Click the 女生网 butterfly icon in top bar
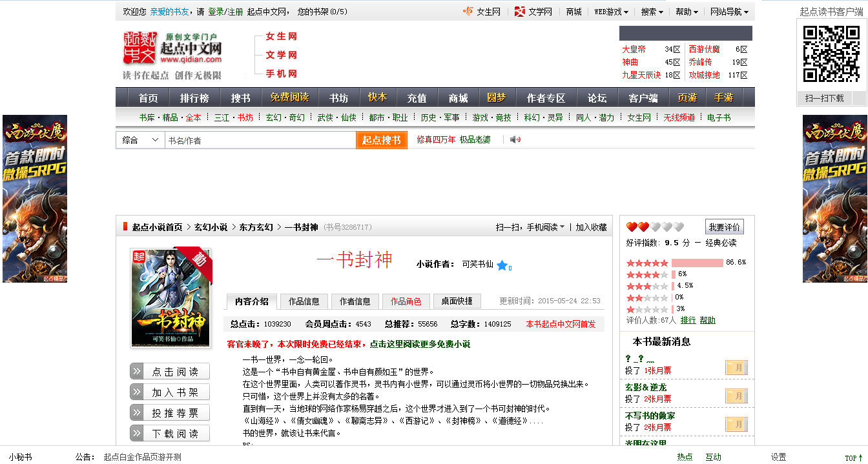This screenshot has width=868, height=464. coord(468,12)
